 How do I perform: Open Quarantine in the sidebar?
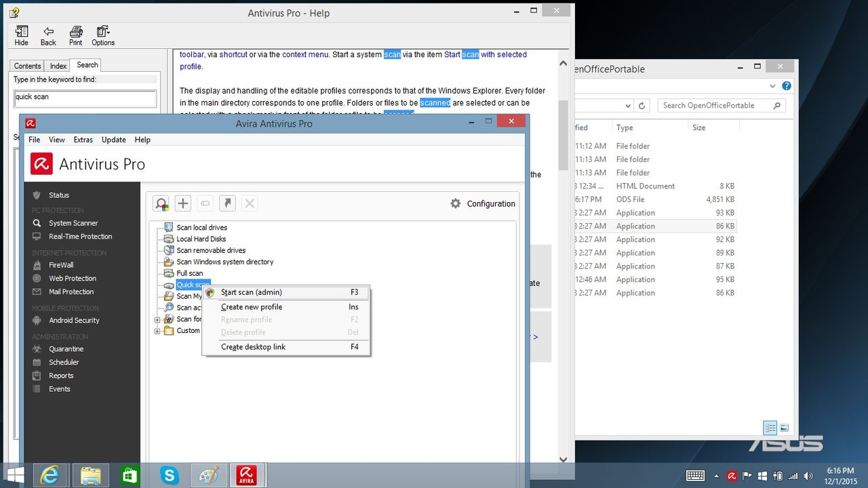click(66, 349)
